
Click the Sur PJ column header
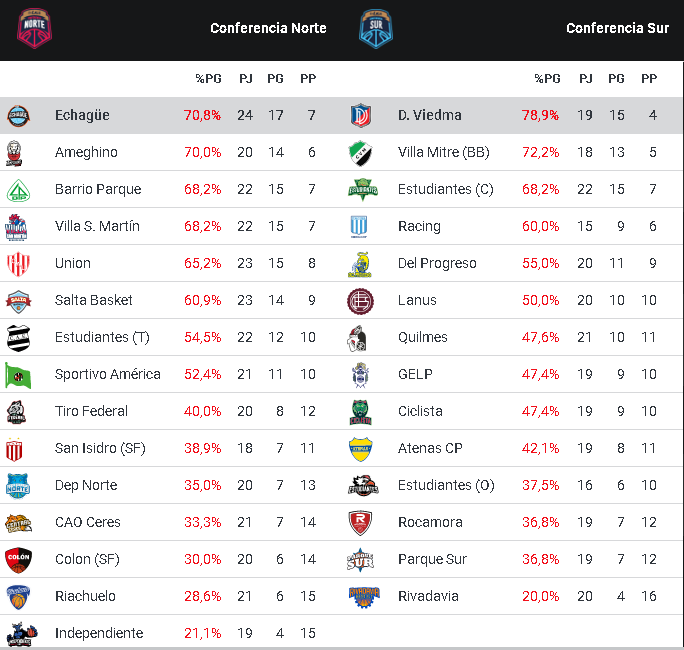[586, 78]
